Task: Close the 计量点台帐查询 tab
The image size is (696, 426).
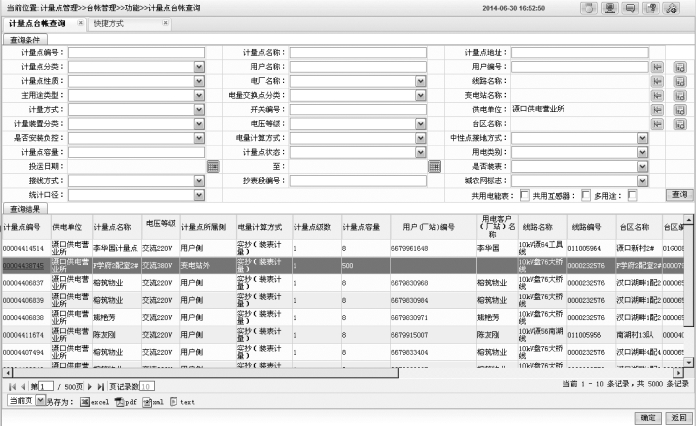Action: 80,23
